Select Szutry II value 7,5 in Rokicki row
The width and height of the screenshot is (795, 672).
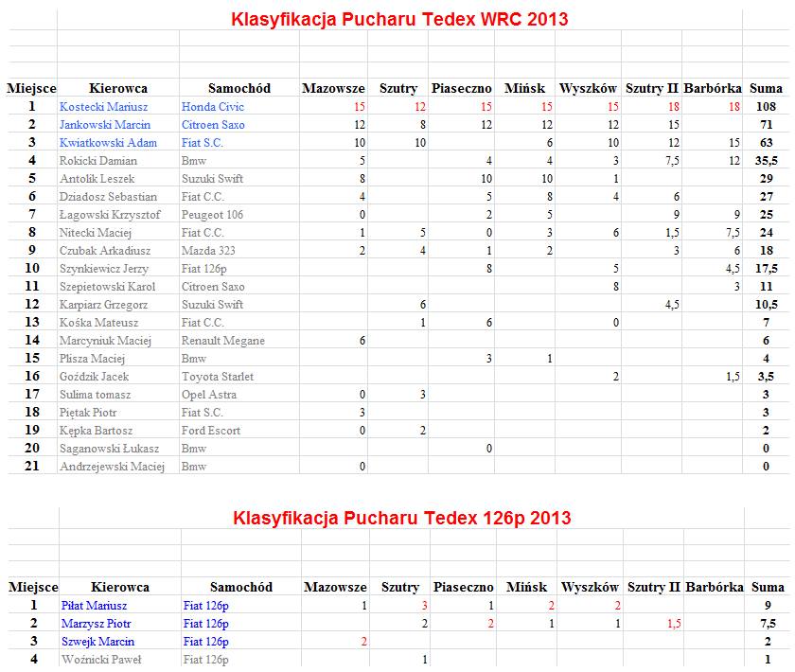[x=672, y=161]
